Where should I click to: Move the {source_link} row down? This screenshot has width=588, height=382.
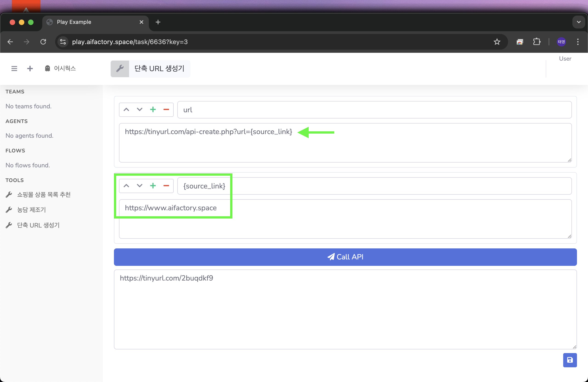click(140, 186)
